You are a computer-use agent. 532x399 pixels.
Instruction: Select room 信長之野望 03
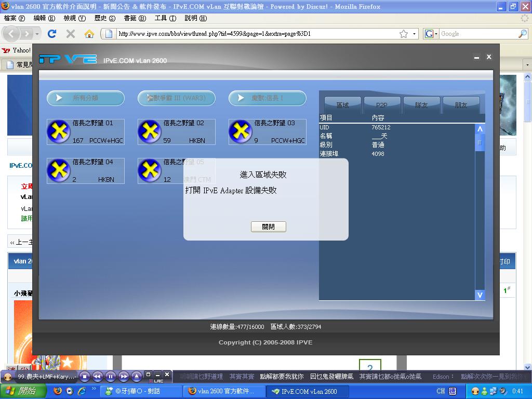[x=268, y=131]
